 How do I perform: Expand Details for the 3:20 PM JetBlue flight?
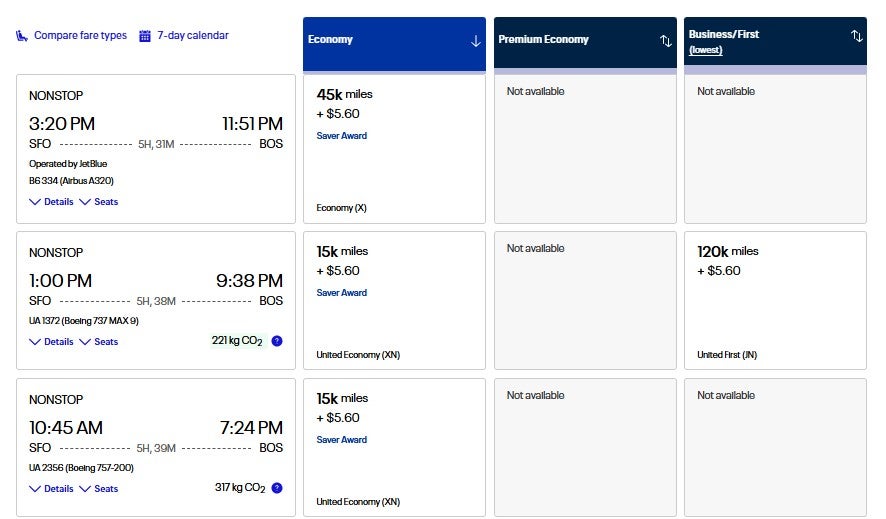pos(51,202)
